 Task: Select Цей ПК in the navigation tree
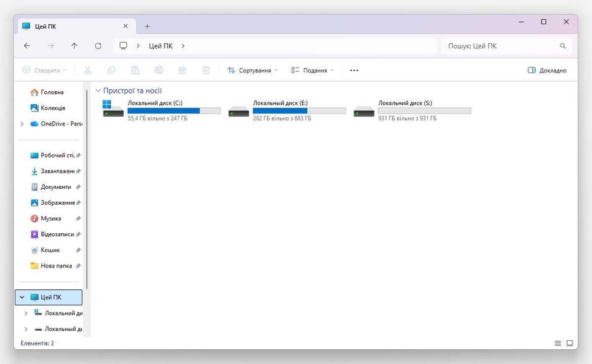coord(49,297)
